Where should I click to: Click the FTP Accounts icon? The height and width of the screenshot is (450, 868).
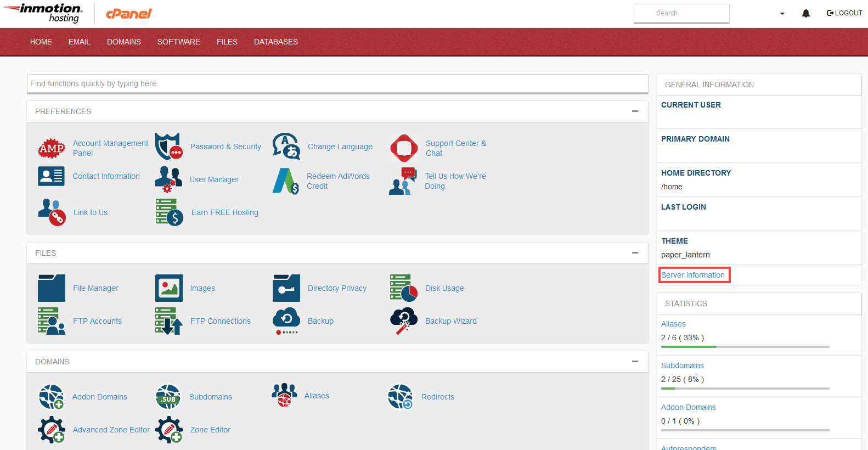[52, 321]
